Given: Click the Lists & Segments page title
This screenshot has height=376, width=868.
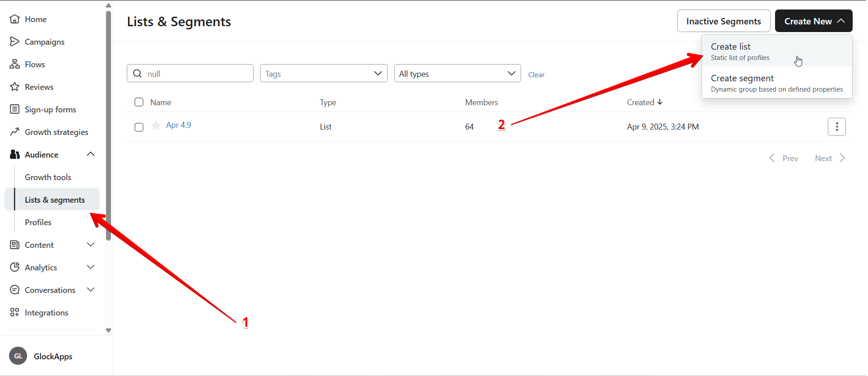Looking at the screenshot, I should coord(179,22).
